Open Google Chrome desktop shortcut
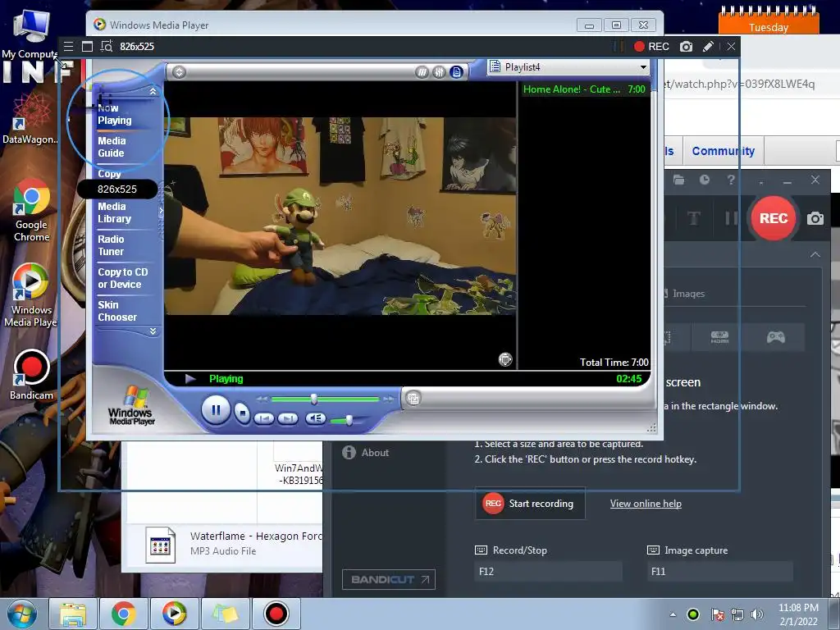This screenshot has width=840, height=630. pos(31,211)
